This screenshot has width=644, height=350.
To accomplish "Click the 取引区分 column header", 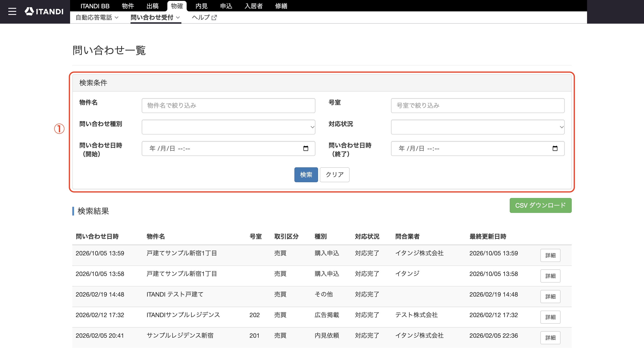I will point(286,237).
